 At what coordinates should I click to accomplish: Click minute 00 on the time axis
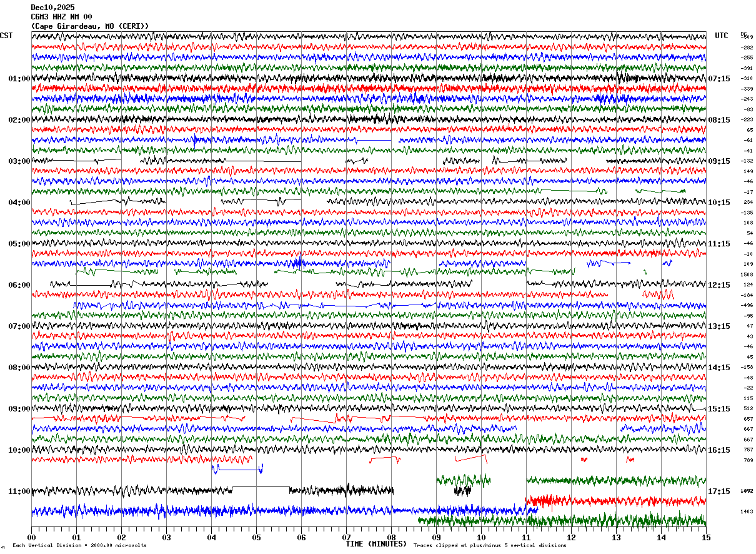[31, 537]
